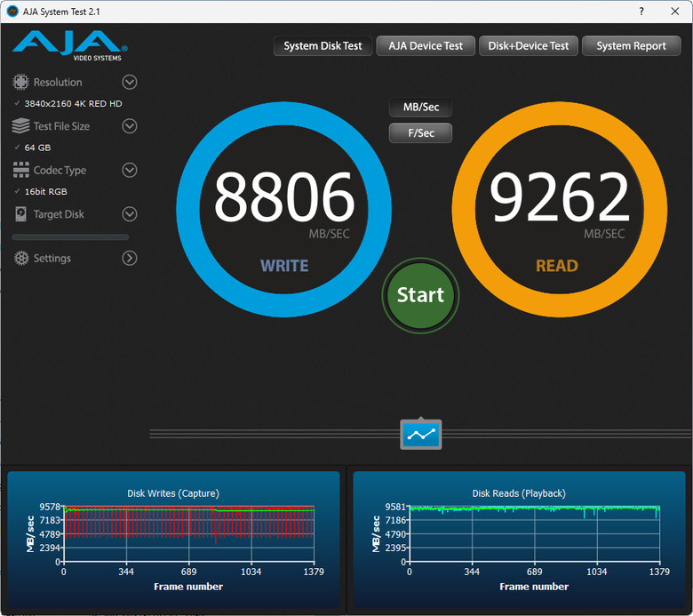Switch to AJA Device Test tab
This screenshot has height=616, width=693.
(426, 46)
